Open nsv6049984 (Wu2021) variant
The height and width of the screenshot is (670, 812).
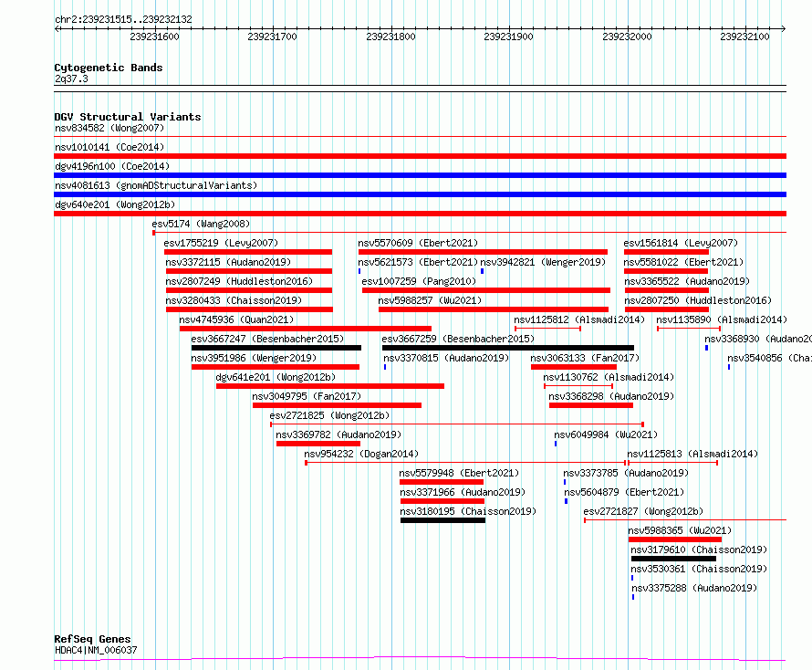tap(607, 434)
